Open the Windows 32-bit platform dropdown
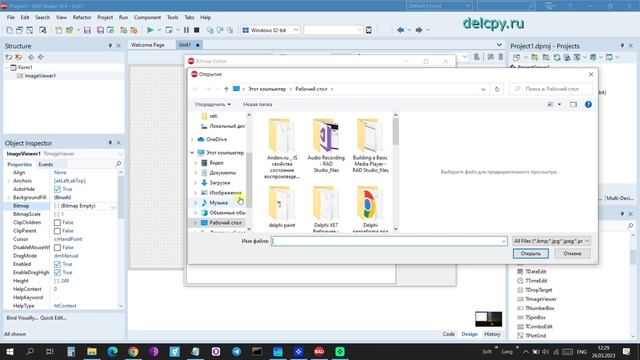 pos(296,30)
